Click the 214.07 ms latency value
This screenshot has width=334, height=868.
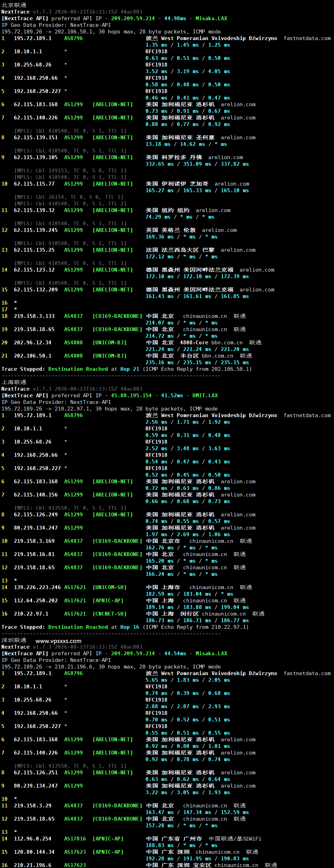(x=160, y=323)
